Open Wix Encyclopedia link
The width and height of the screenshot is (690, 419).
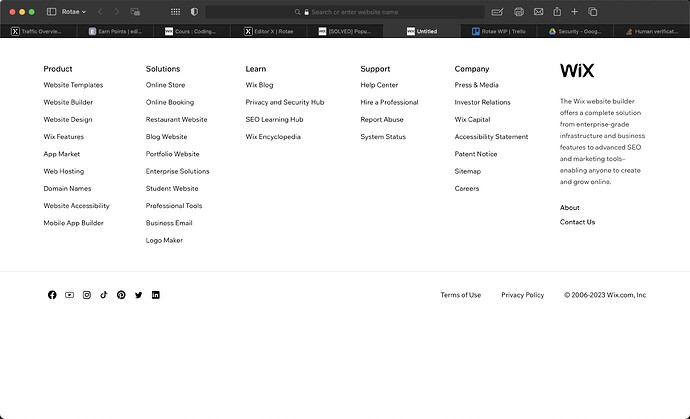(x=273, y=136)
